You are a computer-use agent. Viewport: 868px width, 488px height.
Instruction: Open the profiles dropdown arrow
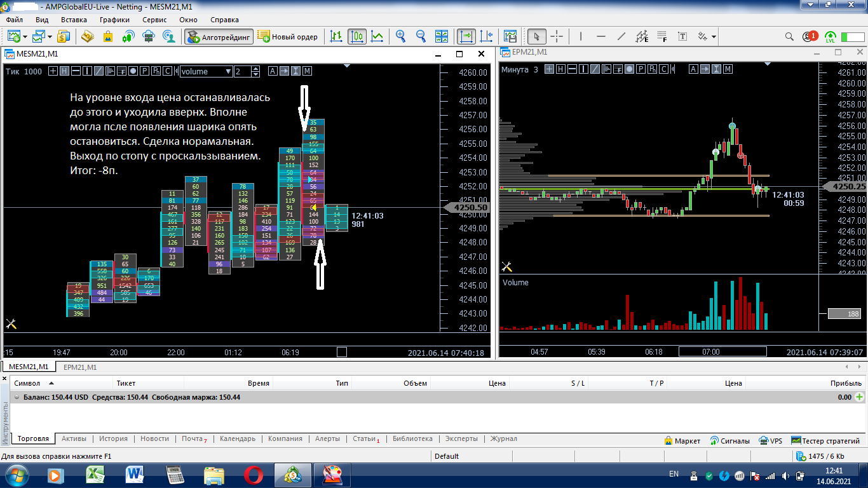point(50,37)
